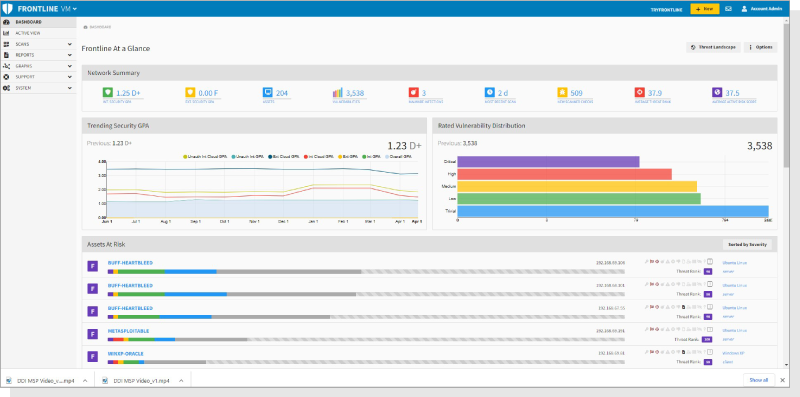Expand the Graphs menu chevron
The width and height of the screenshot is (800, 397).
click(x=70, y=66)
